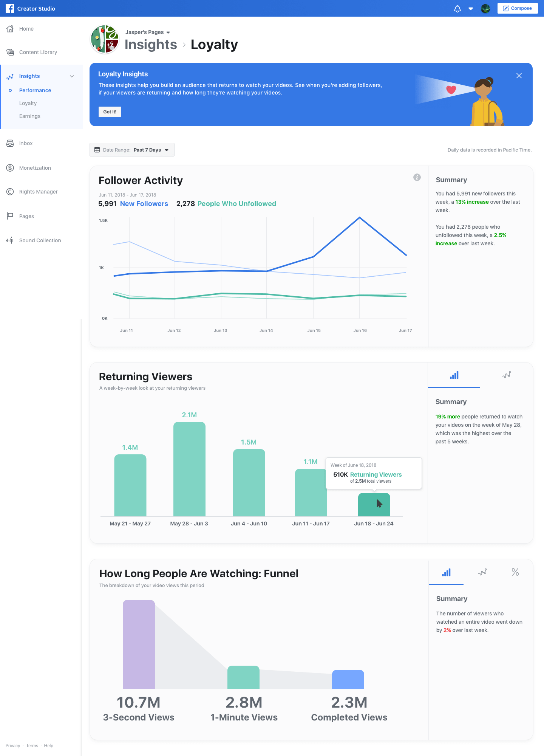The image size is (544, 756).
Task: Select the Monetization dollar icon
Action: [10, 168]
